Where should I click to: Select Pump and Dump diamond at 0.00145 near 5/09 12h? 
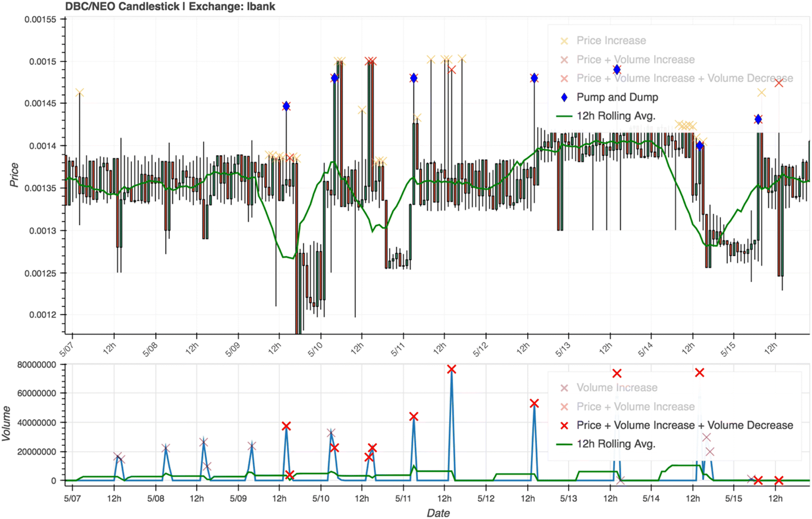pos(286,106)
